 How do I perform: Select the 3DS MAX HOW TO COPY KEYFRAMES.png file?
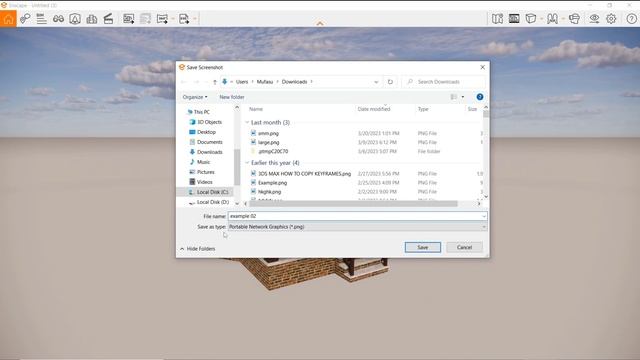coord(300,174)
